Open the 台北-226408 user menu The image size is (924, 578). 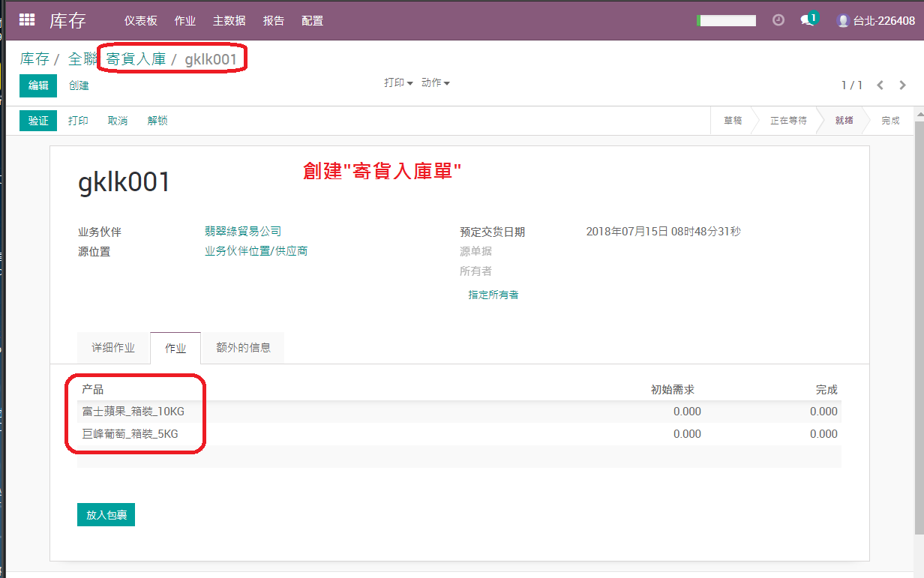[x=876, y=21]
